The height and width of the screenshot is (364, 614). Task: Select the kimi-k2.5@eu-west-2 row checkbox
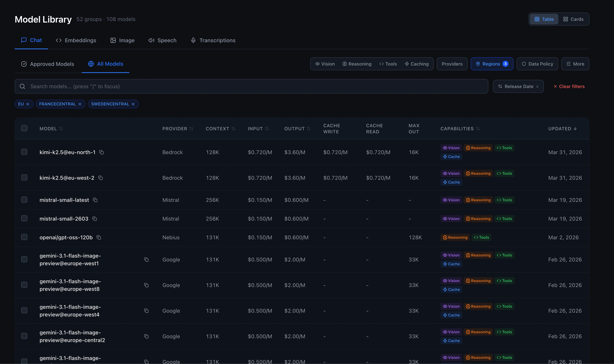coord(24,177)
